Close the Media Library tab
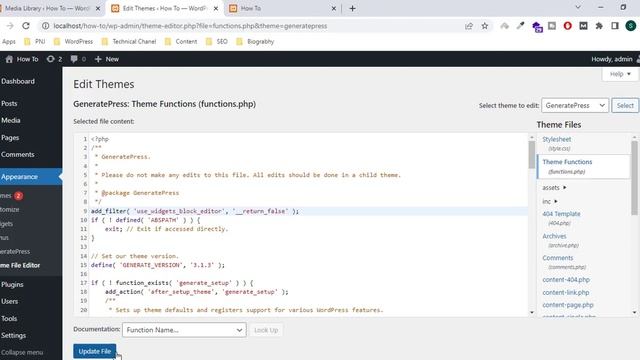 click(x=98, y=8)
